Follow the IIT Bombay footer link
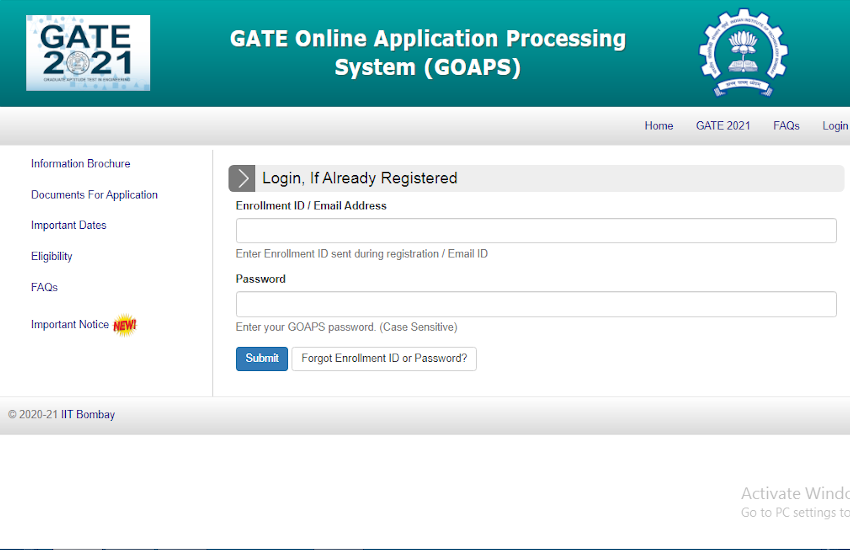This screenshot has width=850, height=550. coord(88,415)
